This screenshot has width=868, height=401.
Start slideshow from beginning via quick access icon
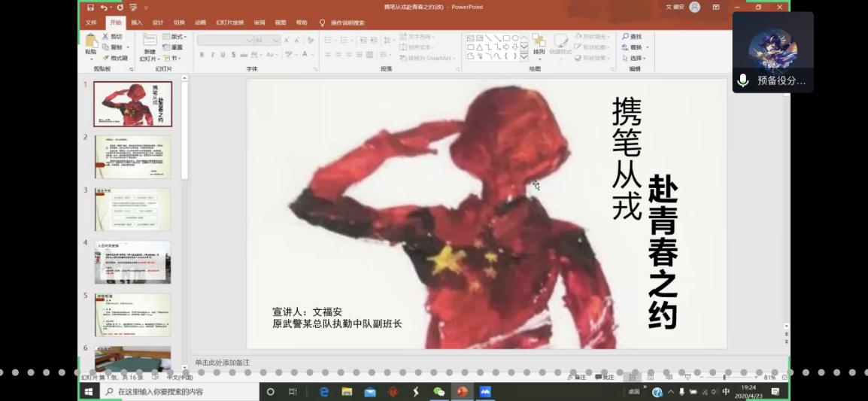[133, 8]
